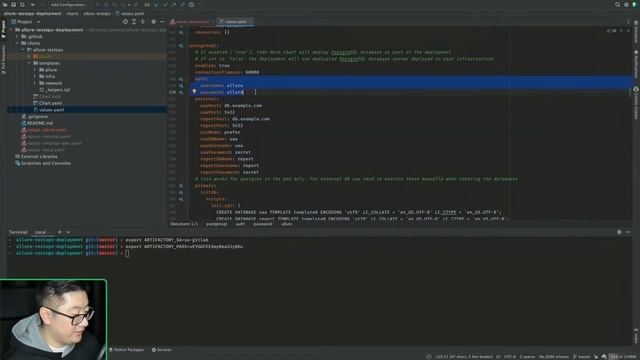Toggle Project tool window side button
Screen dimensions: 640x360
click(x=3, y=29)
